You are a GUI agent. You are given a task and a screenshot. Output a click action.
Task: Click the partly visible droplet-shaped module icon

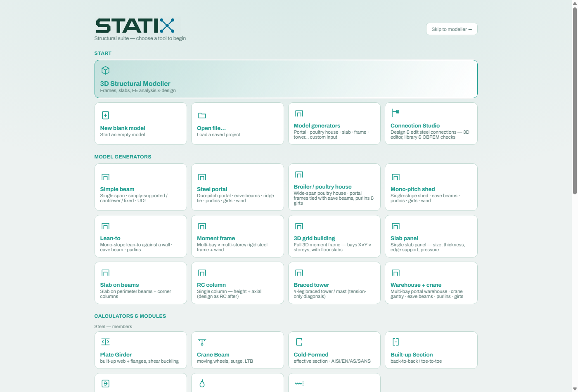(x=202, y=383)
